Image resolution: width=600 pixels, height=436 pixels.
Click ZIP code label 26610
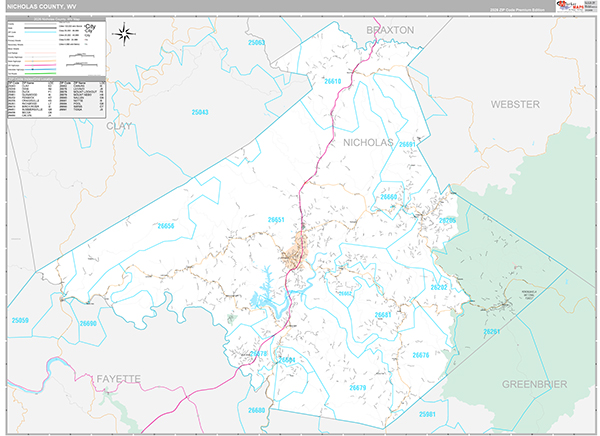[333, 81]
